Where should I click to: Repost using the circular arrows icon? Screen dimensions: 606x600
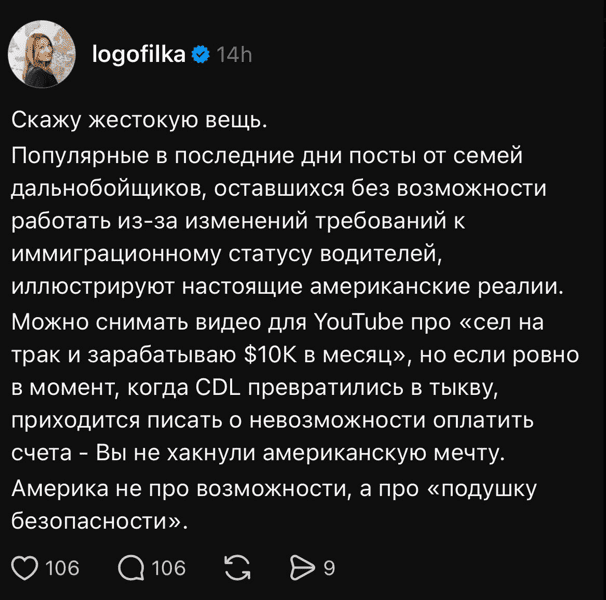(238, 568)
